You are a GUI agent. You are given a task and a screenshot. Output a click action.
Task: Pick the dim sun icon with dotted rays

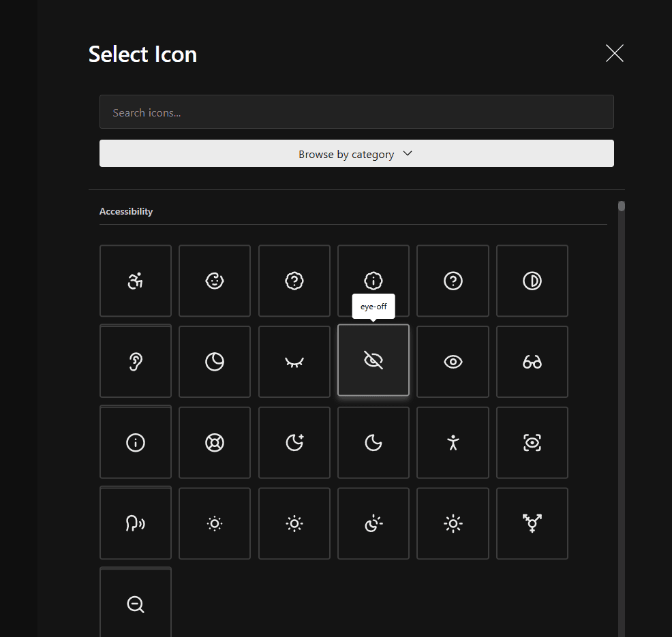point(215,523)
